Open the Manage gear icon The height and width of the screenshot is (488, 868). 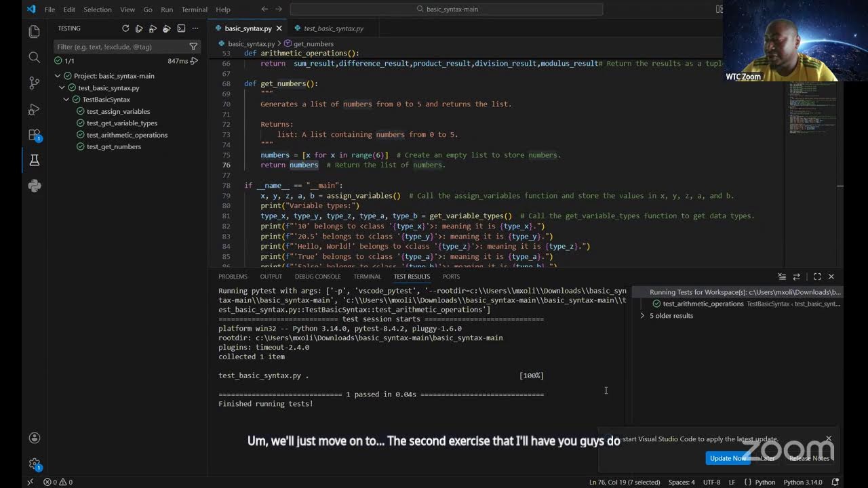[x=35, y=464]
